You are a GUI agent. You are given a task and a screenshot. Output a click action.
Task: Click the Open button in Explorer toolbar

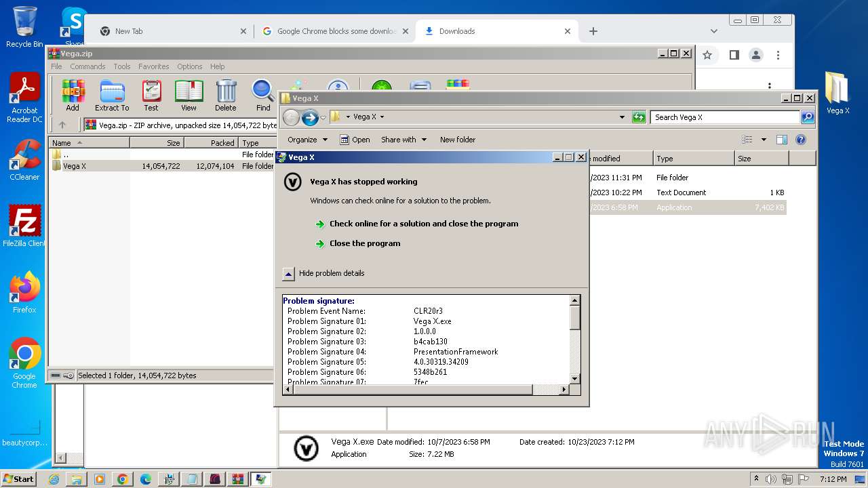[355, 140]
